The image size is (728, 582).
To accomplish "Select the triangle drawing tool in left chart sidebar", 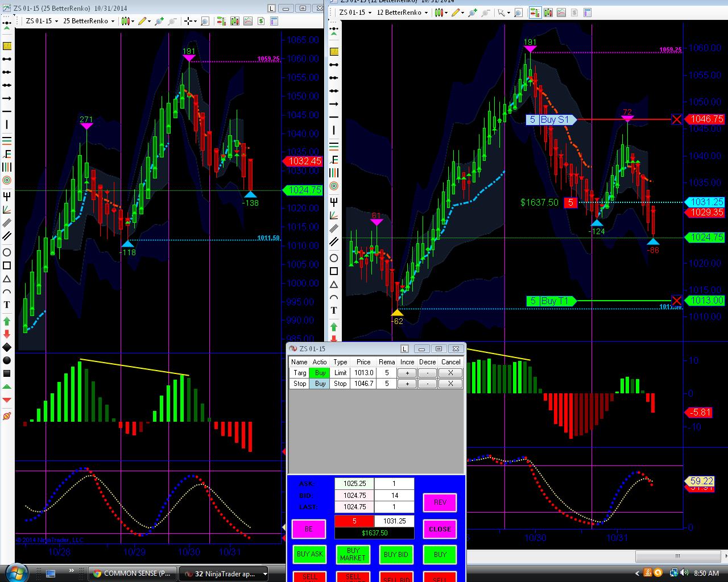I will click(7, 278).
